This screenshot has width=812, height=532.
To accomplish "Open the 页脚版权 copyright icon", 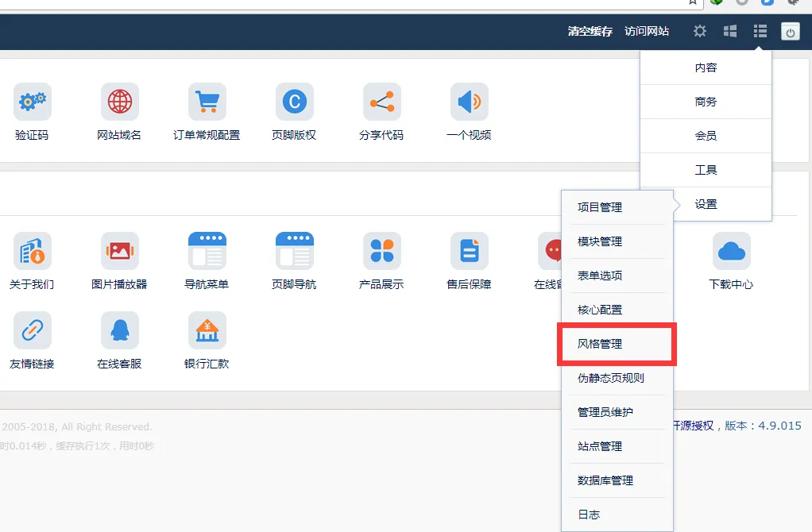I will pyautogui.click(x=294, y=102).
